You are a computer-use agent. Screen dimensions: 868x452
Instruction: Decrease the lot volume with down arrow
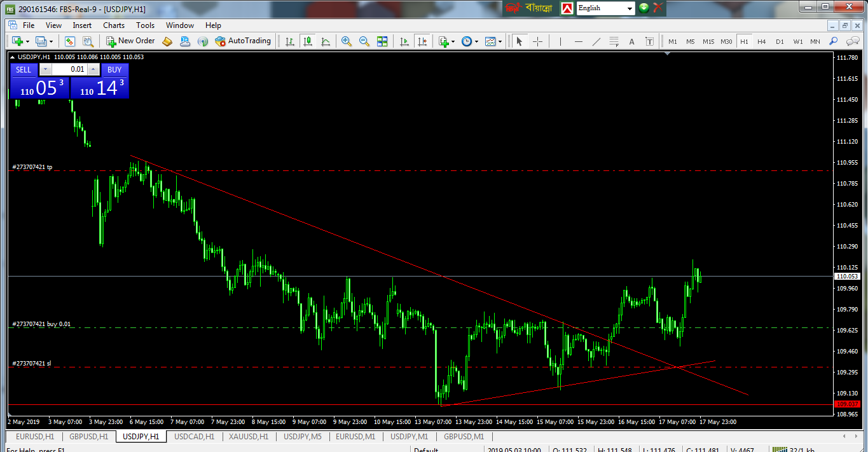pyautogui.click(x=45, y=69)
